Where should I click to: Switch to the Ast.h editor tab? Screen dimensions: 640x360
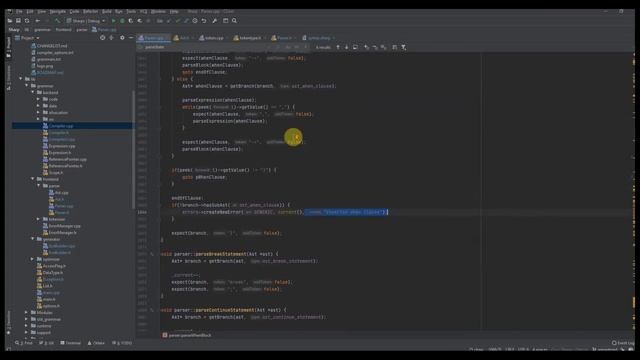[x=184, y=38]
